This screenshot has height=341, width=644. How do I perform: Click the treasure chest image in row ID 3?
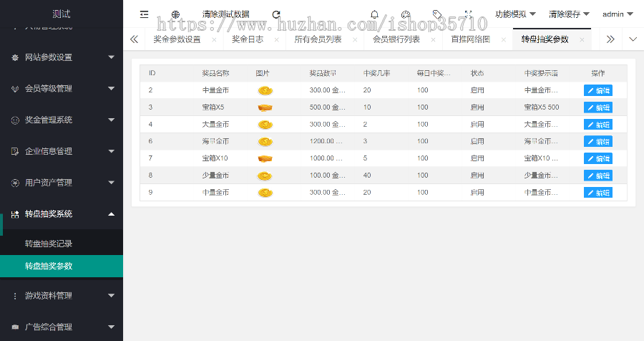(x=265, y=107)
